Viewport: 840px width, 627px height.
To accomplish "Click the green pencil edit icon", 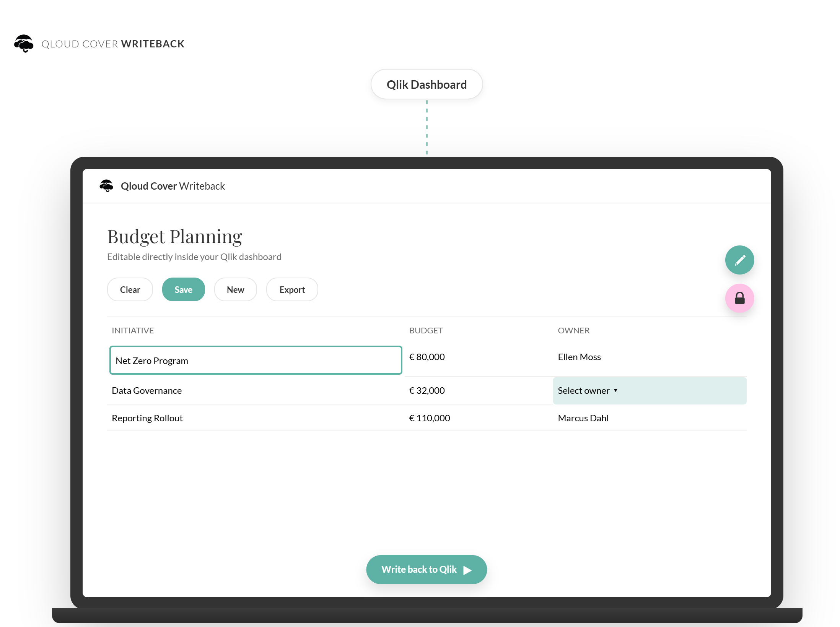I will coord(739,260).
